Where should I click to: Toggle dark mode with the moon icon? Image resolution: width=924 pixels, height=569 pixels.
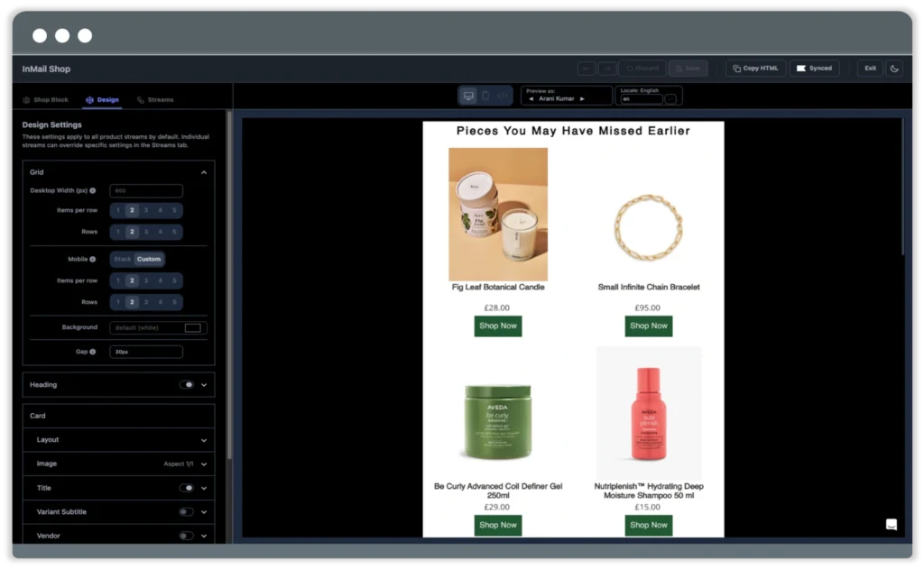896,69
